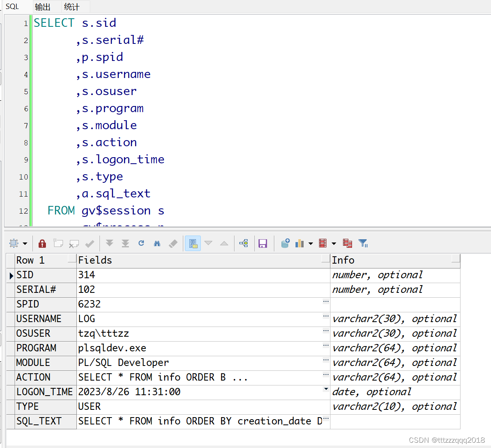Open the LOGON_TIME date picker dropdown

(326, 389)
